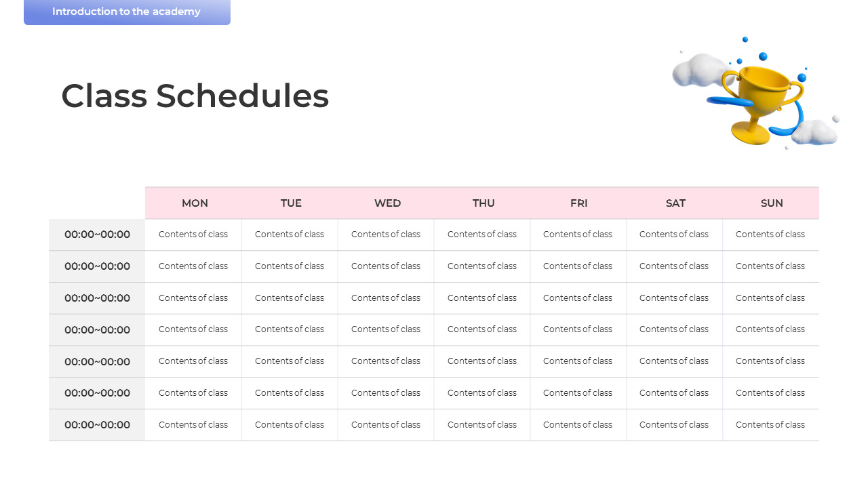
Task: Select Sunday's last Contents of class cell
Action: [771, 425]
